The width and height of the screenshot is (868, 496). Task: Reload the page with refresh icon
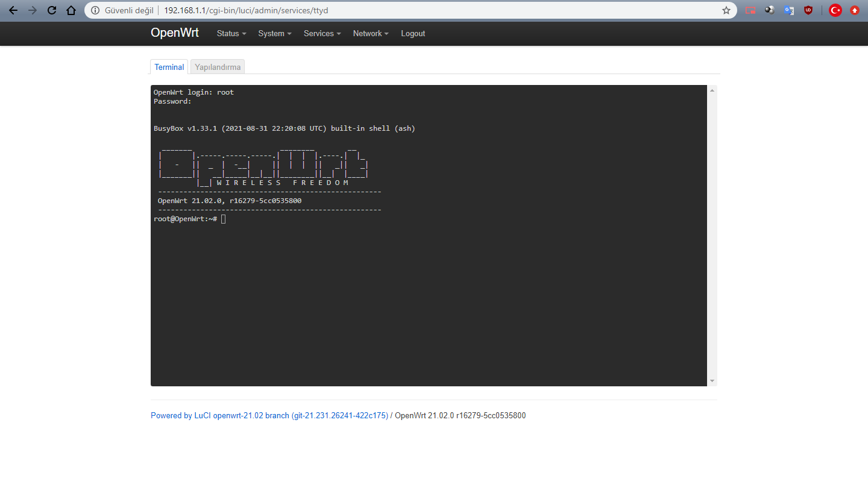tap(52, 10)
